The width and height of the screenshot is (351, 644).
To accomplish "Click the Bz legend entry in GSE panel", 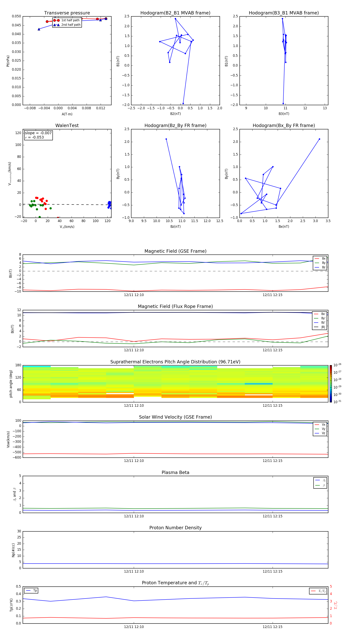I will pyautogui.click(x=320, y=267).
